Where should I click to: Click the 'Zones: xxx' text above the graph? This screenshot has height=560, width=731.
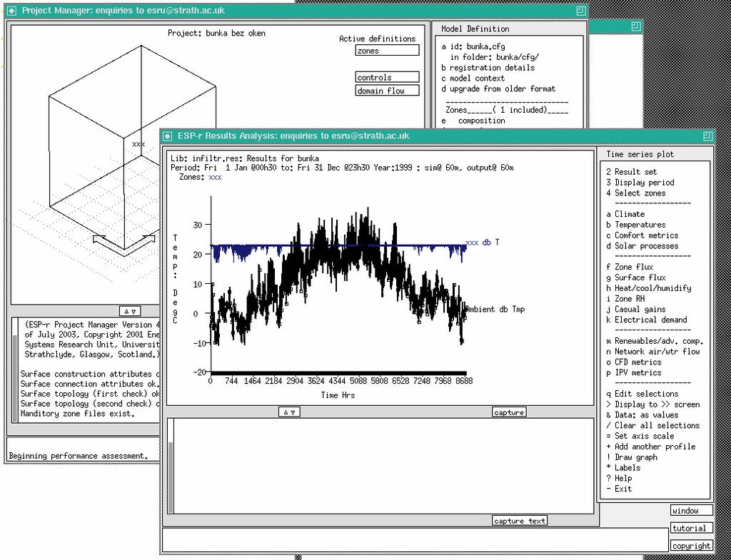pyautogui.click(x=201, y=178)
